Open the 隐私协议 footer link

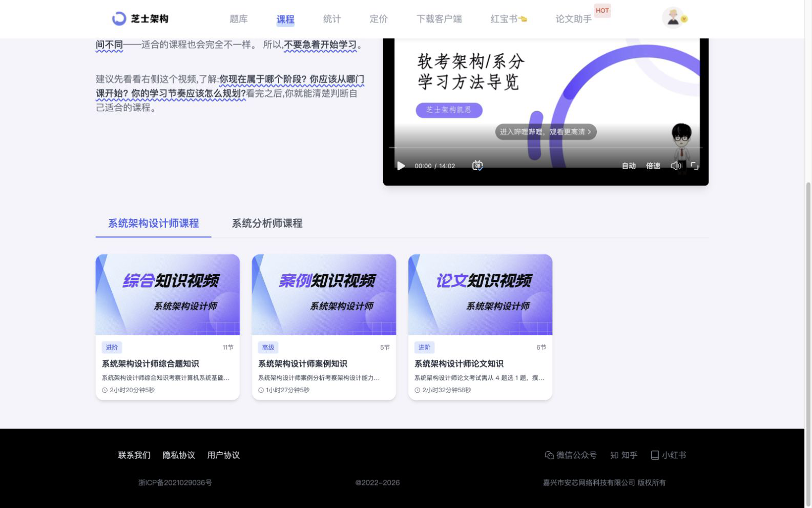[x=179, y=455]
